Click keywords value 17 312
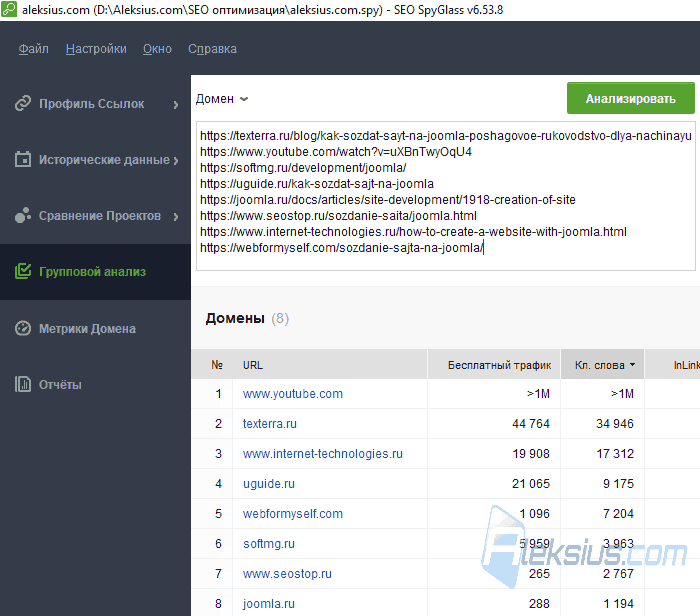The width and height of the screenshot is (700, 616). (x=615, y=454)
